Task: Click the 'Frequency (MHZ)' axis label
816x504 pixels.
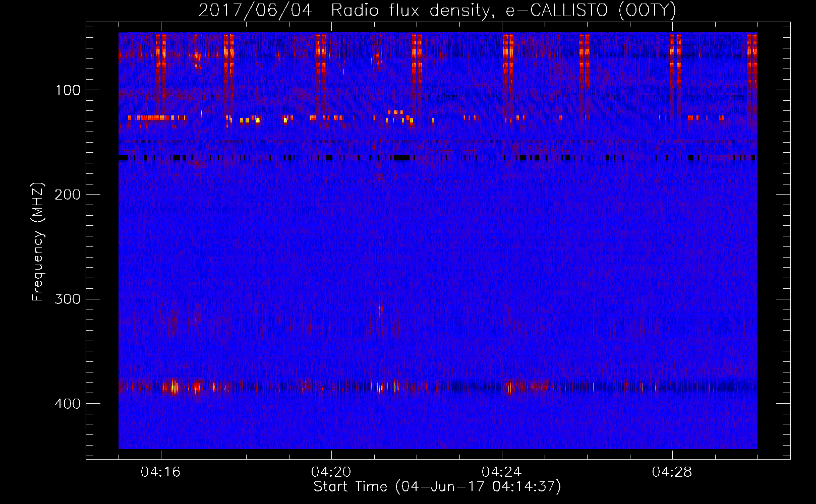Action: click(38, 242)
